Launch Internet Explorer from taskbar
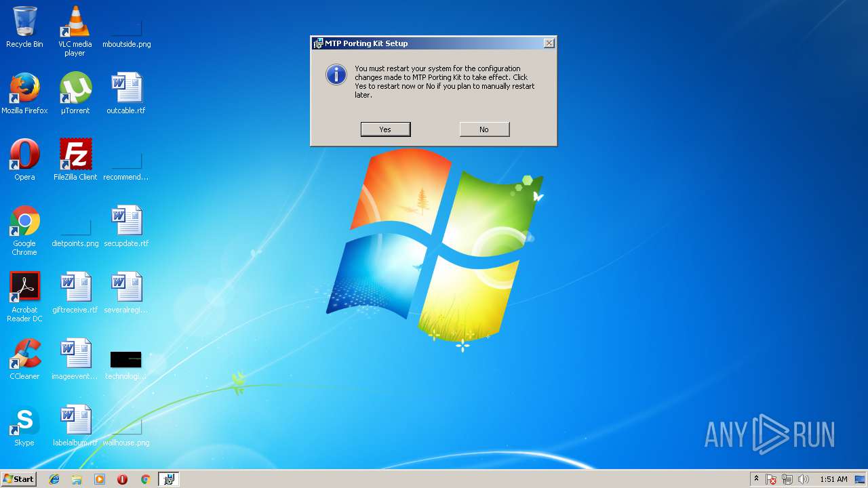Screen dimensions: 868x488 pyautogui.click(x=54, y=479)
